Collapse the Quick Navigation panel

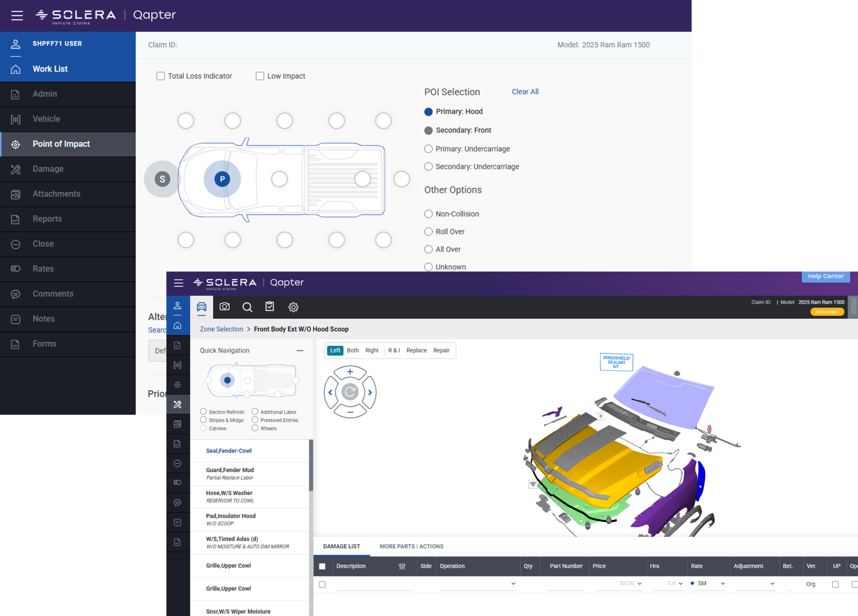[x=300, y=350]
